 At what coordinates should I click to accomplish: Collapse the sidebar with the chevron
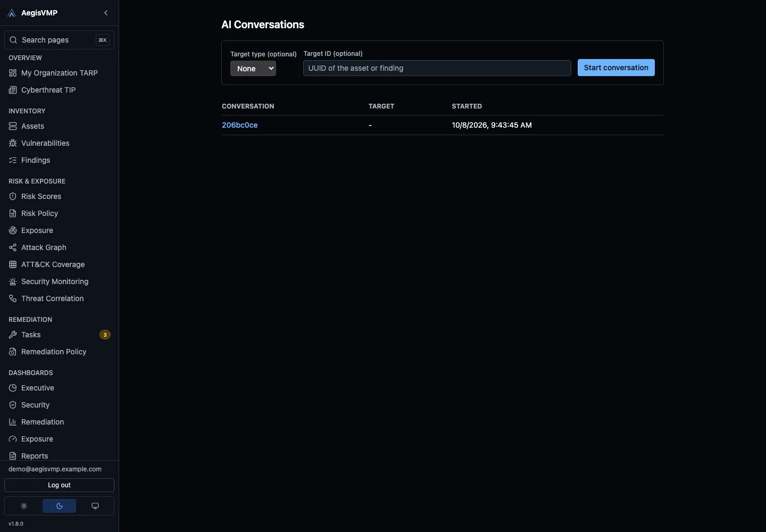(x=106, y=13)
